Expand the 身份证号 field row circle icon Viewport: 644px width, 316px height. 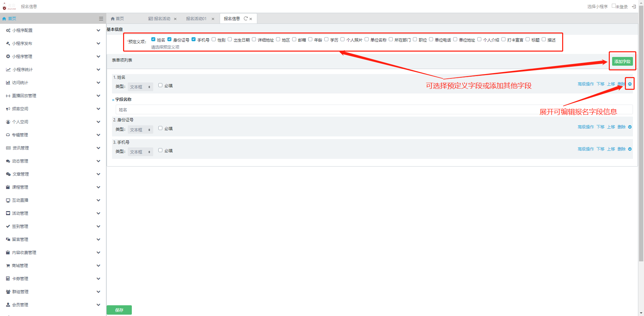tap(630, 127)
